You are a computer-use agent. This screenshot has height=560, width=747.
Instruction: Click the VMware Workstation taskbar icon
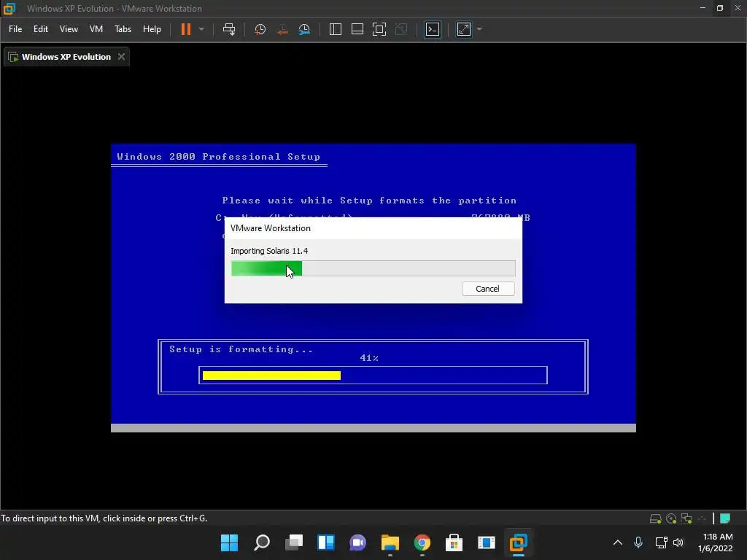click(519, 542)
